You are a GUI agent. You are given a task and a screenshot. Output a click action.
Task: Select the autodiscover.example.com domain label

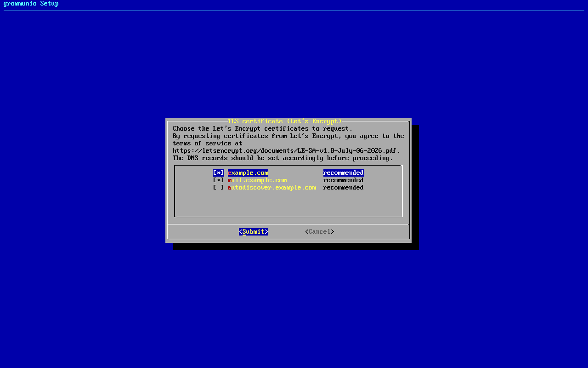272,188
